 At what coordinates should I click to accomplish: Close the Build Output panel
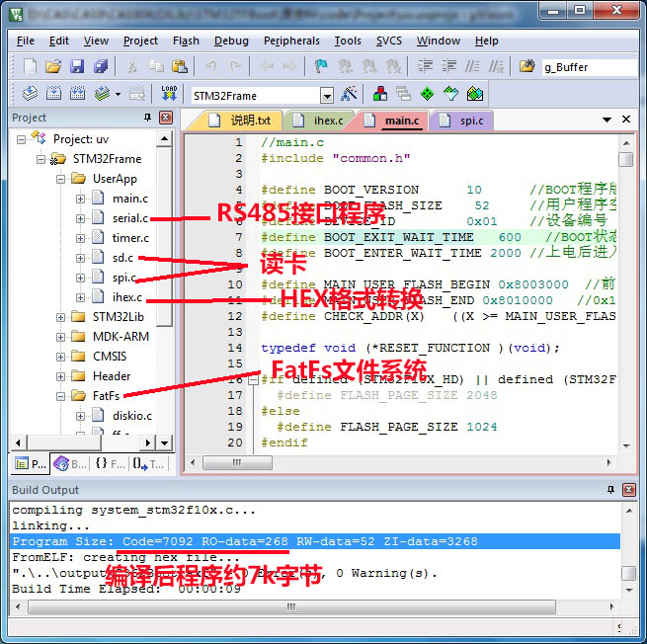coord(629,490)
